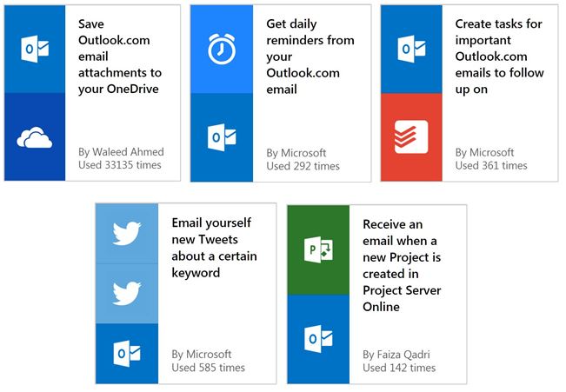Open 'Create tasks for important Outlook.com emails' template
The width and height of the screenshot is (566, 392).
tap(499, 56)
